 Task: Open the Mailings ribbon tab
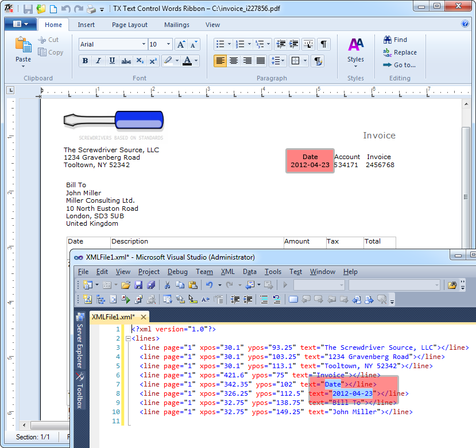pyautogui.click(x=177, y=25)
